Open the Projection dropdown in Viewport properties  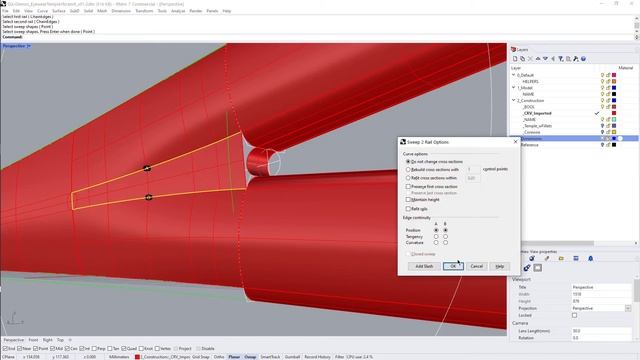tap(628, 308)
